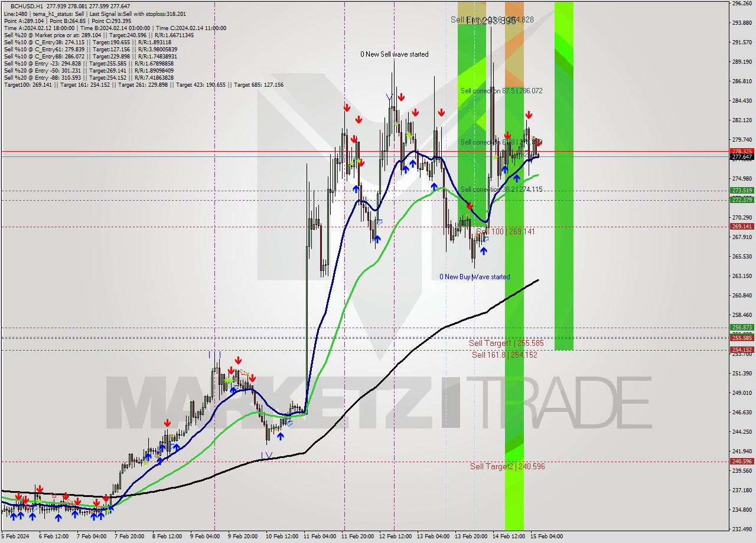756x543 pixels.
Task: Click the '12 Feb 12:00' time axis label
Action: (x=395, y=537)
